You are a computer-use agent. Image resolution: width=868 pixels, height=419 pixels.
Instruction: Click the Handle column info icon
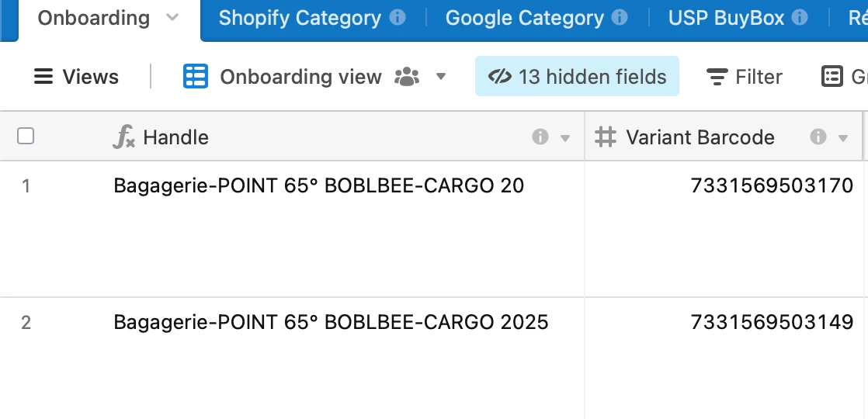click(x=540, y=137)
